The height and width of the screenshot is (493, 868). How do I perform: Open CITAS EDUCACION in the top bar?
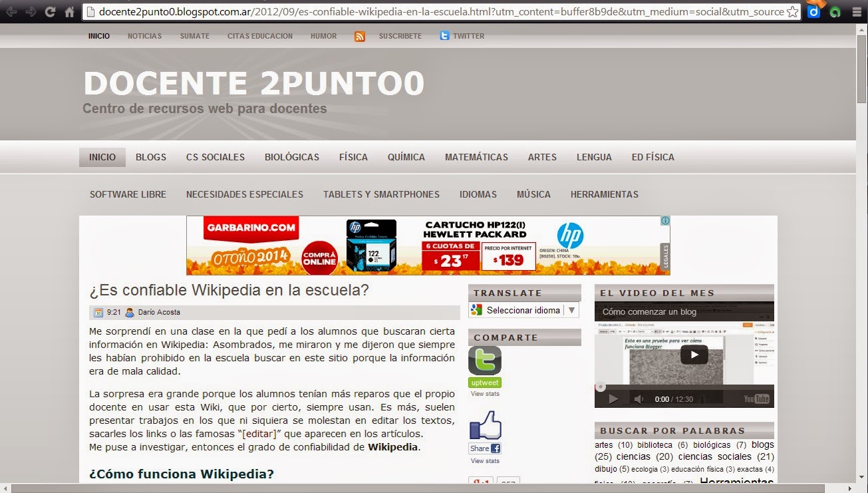pos(260,36)
